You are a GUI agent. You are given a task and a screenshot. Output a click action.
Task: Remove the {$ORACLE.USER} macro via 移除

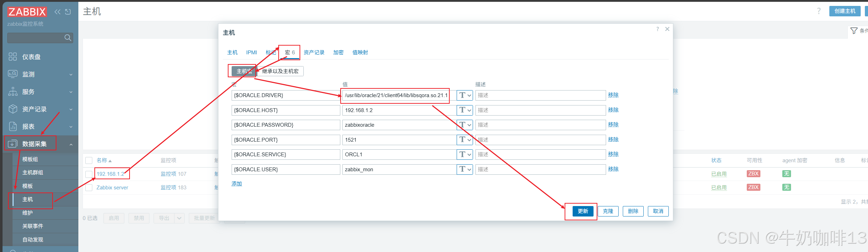coord(613,169)
